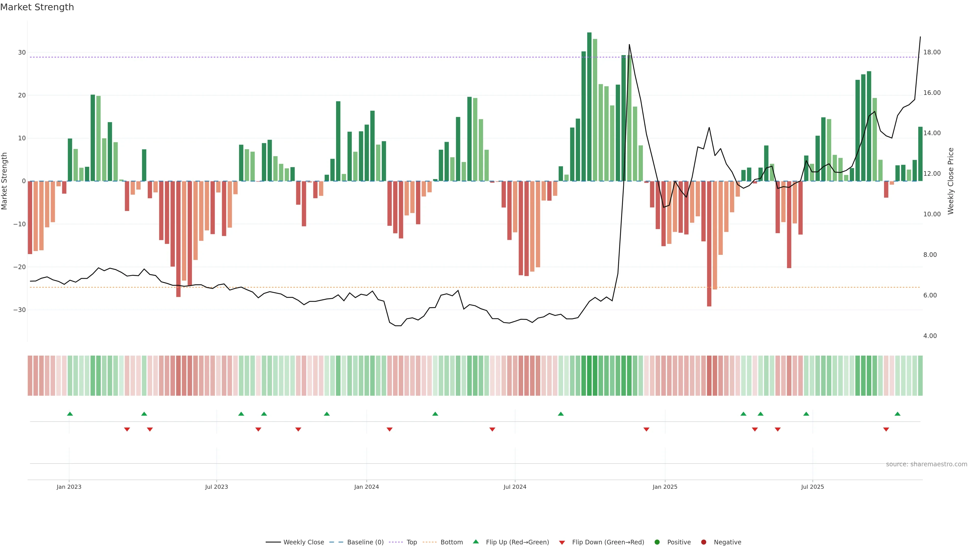Click the 18.00 right axis tick label

pos(932,52)
